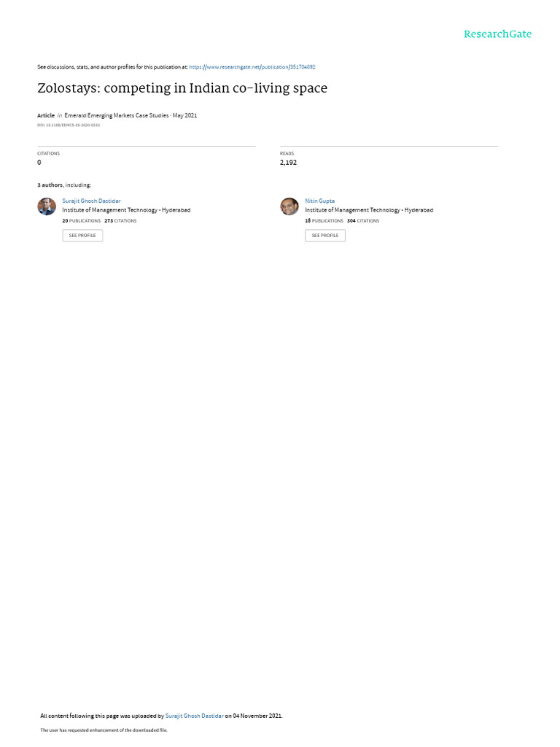Open uploader Surajit Ghosh Dastidar link in upload notice

(x=194, y=716)
